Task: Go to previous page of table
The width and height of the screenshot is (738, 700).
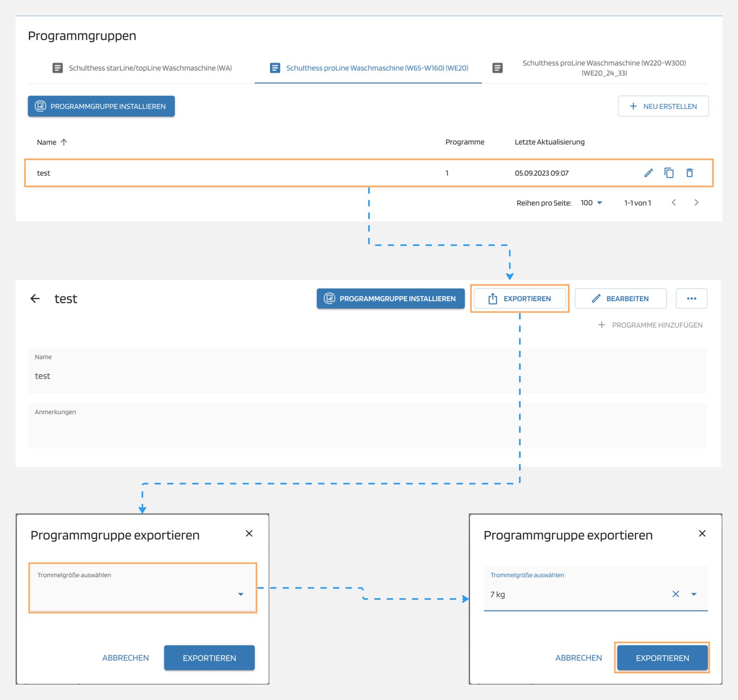Action: coord(674,202)
